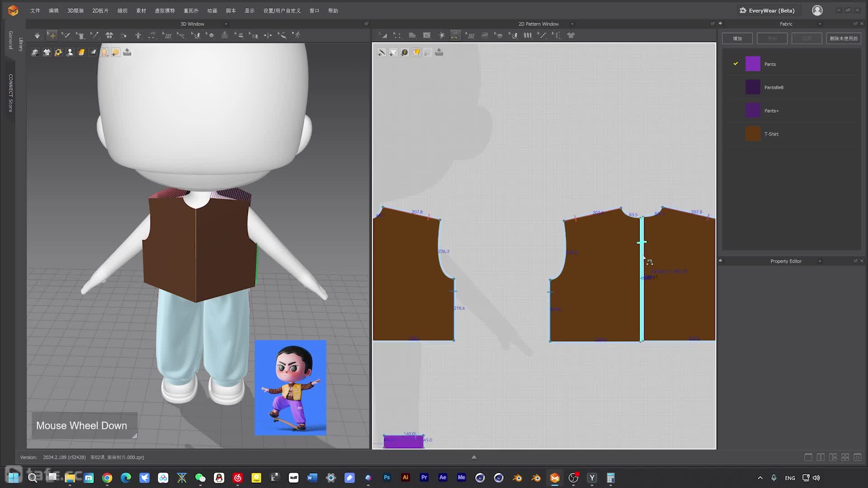Expand the bottom panel with the up triangle
Image resolution: width=868 pixels, height=488 pixels.
(474, 457)
